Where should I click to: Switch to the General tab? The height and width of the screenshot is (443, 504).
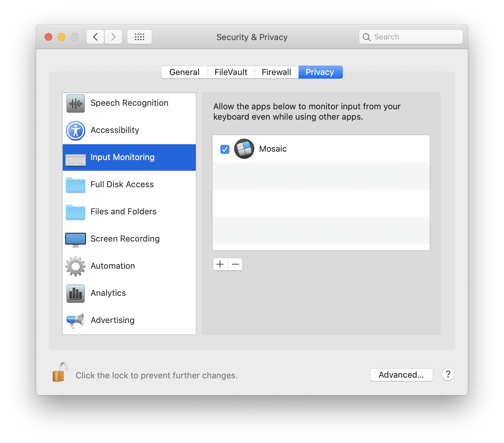click(184, 72)
